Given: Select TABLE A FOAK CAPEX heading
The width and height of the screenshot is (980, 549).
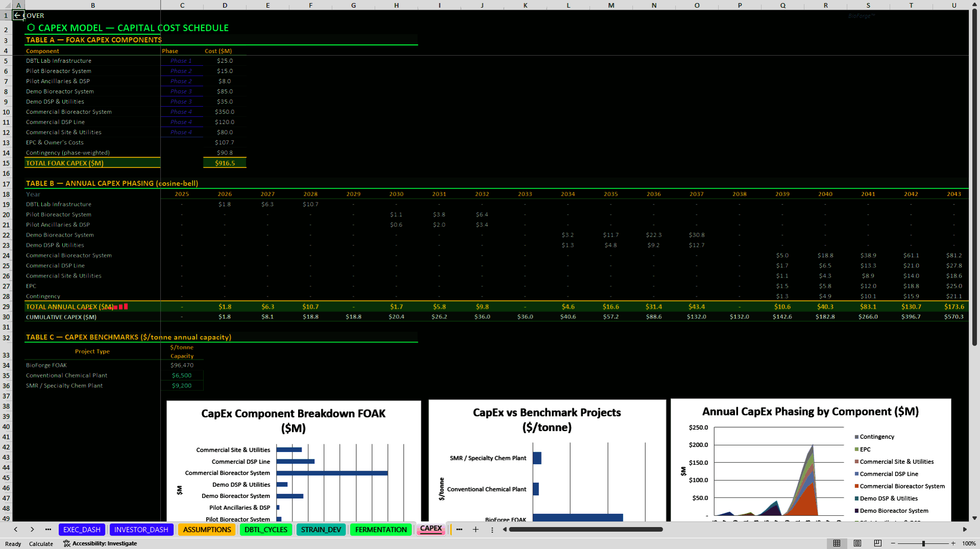Looking at the screenshot, I should [x=93, y=40].
